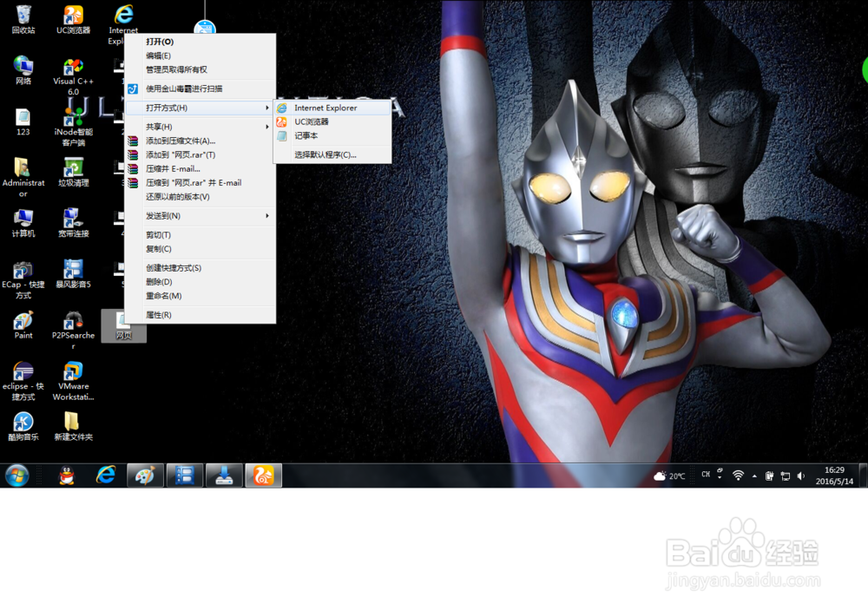868x610 pixels.
Task: Choose 添加到压缩文件(A)... entry
Action: (x=201, y=141)
